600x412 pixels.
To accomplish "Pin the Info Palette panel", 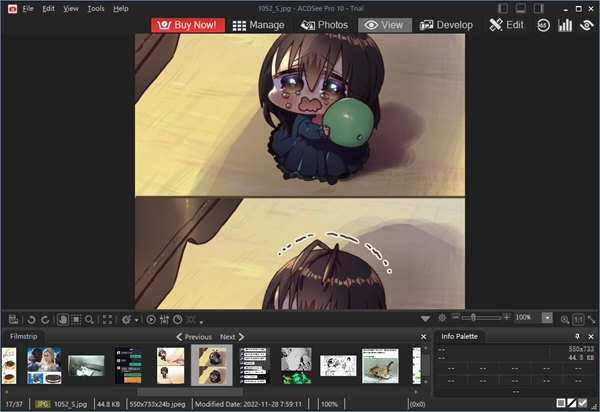I will (577, 336).
